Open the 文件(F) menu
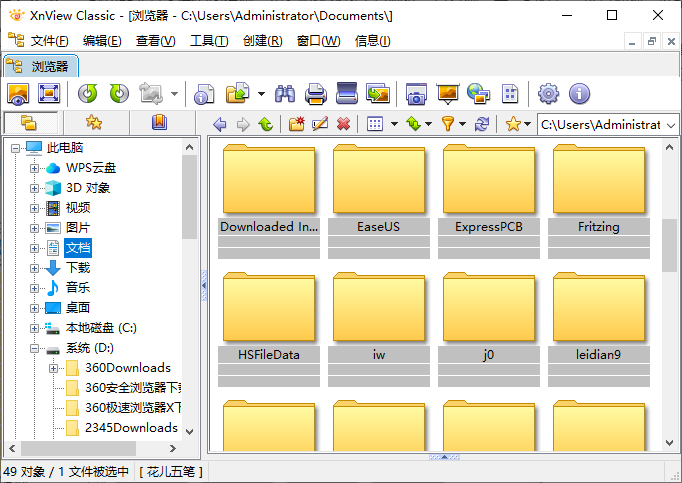Viewport: 682px width, 483px height. click(49, 41)
